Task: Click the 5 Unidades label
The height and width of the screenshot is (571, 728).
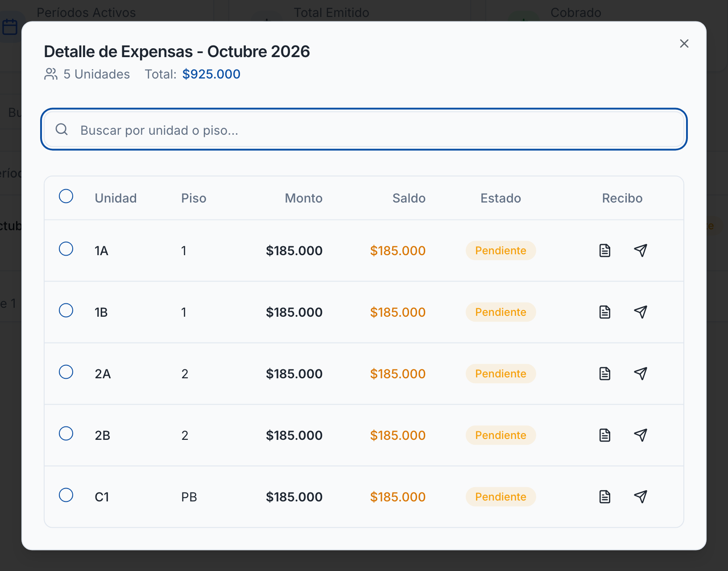Action: (97, 74)
